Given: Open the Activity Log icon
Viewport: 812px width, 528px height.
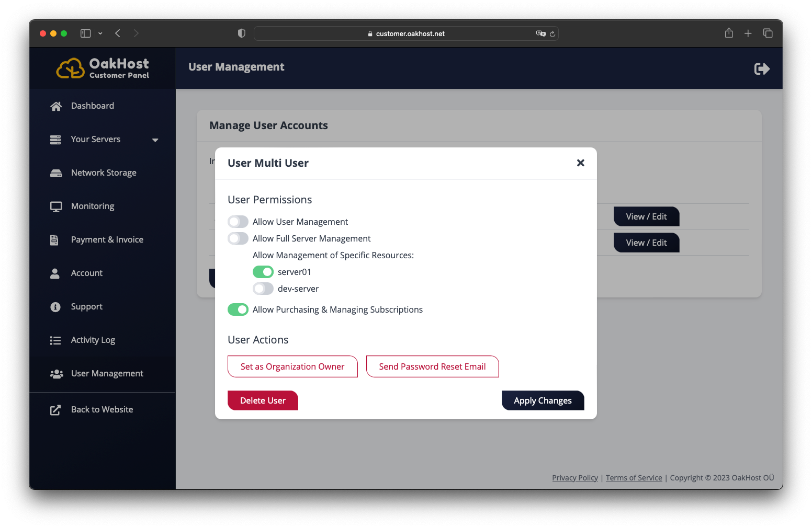Looking at the screenshot, I should click(55, 340).
